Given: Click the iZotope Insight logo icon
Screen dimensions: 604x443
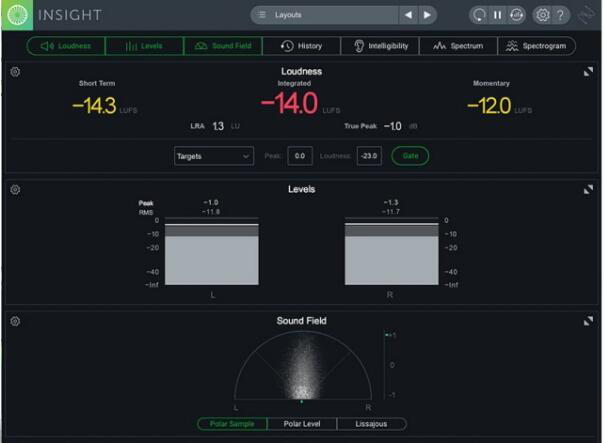Looking at the screenshot, I should (x=17, y=15).
